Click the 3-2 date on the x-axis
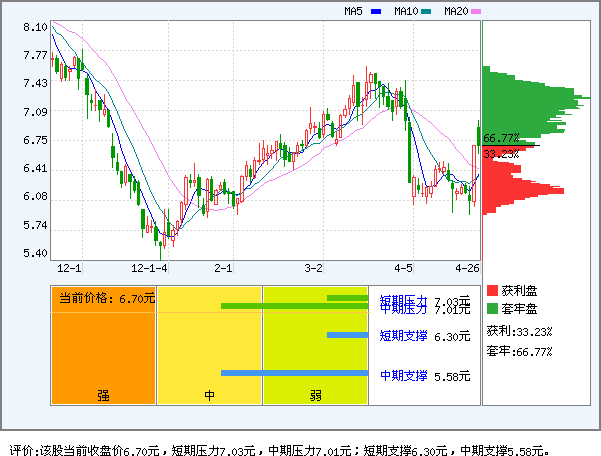 (x=314, y=269)
